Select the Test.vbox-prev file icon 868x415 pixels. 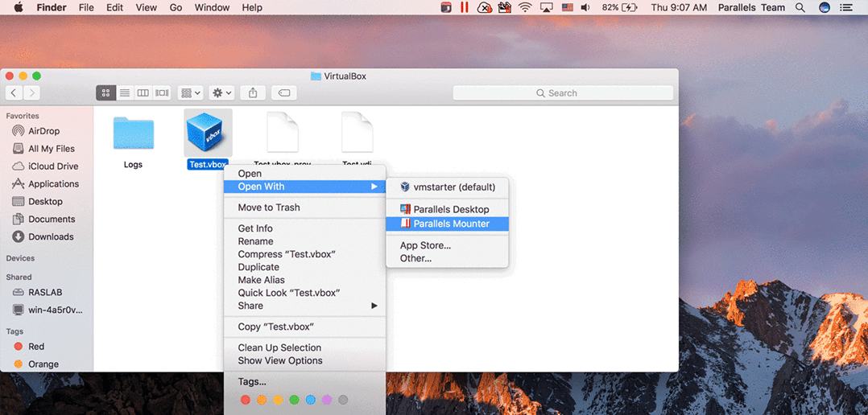[283, 132]
